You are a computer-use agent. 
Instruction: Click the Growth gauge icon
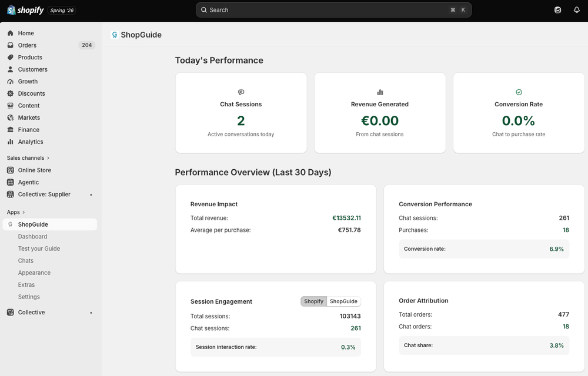click(11, 81)
